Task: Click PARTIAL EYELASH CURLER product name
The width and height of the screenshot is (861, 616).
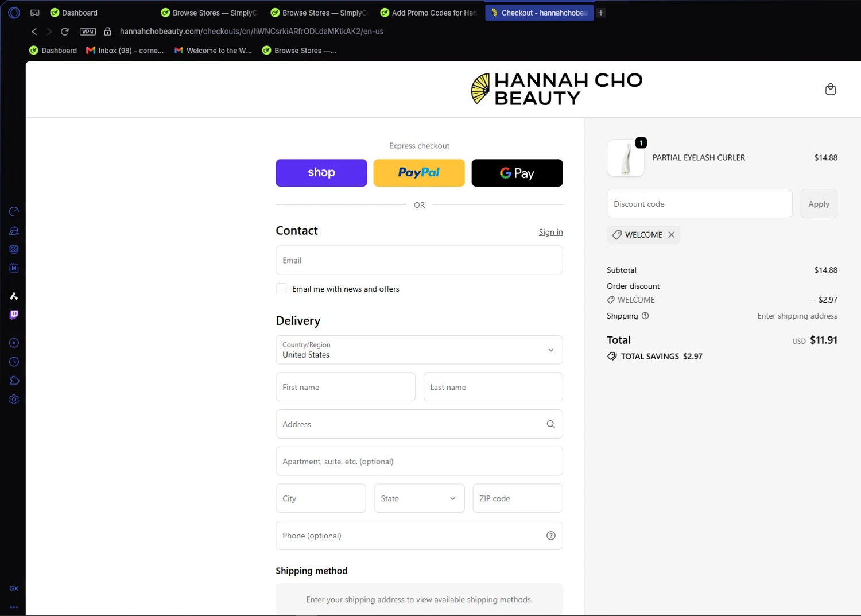Action: (x=699, y=158)
